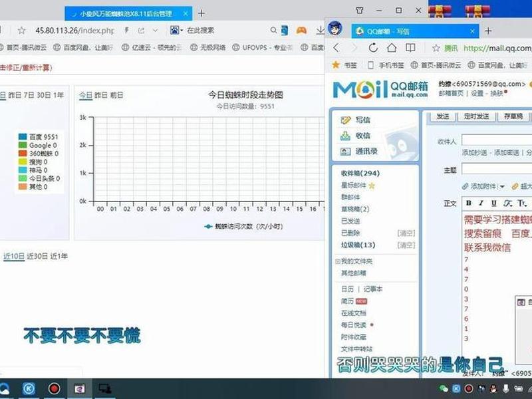The width and height of the screenshot is (532, 399).
Task: Click the QQ邮箱 Mail logo
Action: (380, 90)
